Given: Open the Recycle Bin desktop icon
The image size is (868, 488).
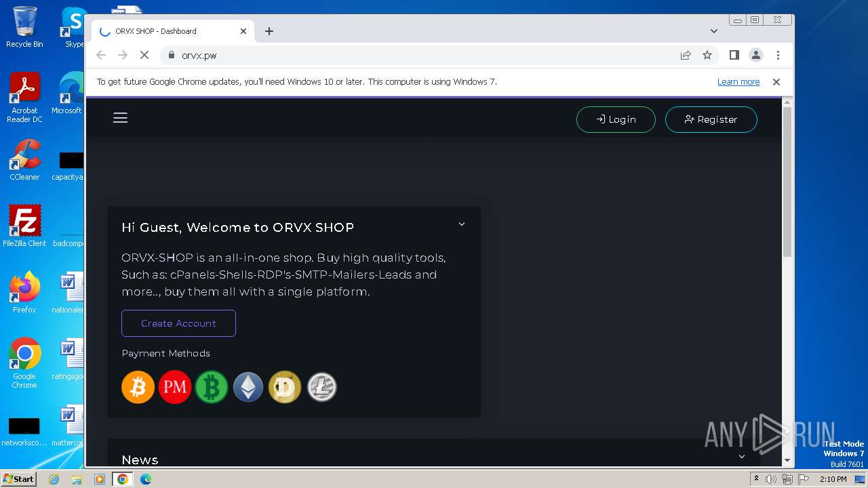Looking at the screenshot, I should point(24,27).
